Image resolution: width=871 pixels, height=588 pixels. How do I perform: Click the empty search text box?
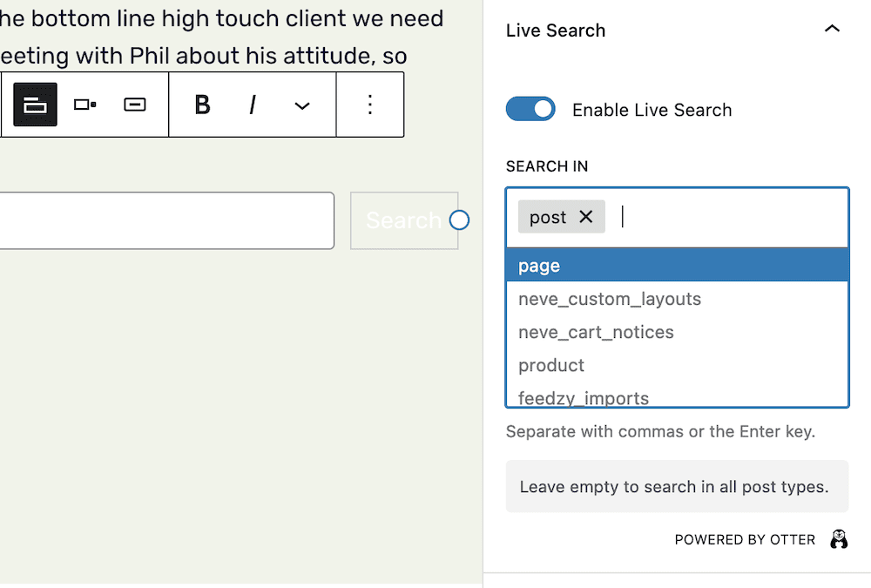(x=165, y=220)
